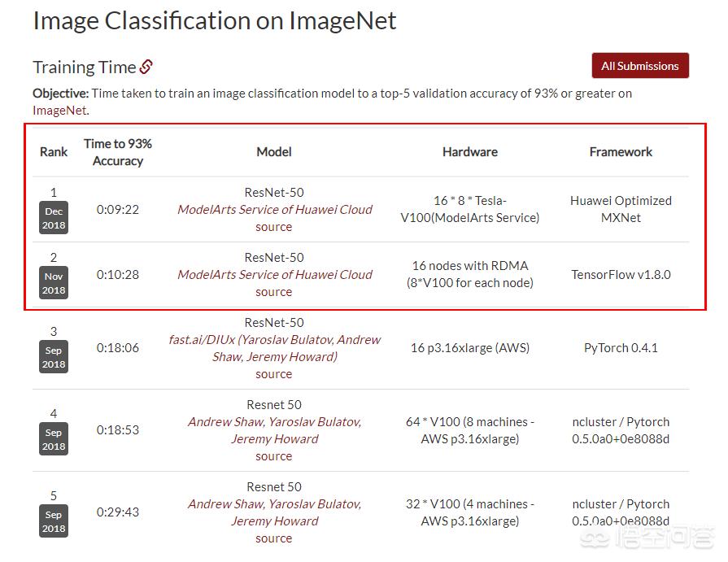Click the Sep 2018 badge for rank 4
728x562 pixels.
point(54,439)
